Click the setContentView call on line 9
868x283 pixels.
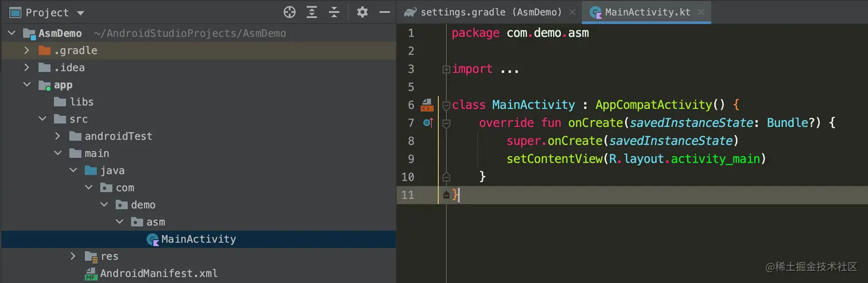553,158
